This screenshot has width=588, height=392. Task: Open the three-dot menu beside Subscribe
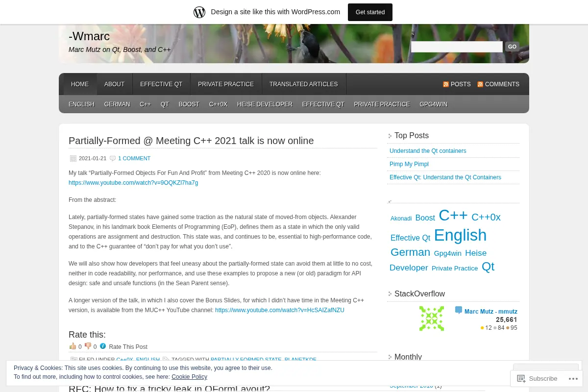pos(572,378)
